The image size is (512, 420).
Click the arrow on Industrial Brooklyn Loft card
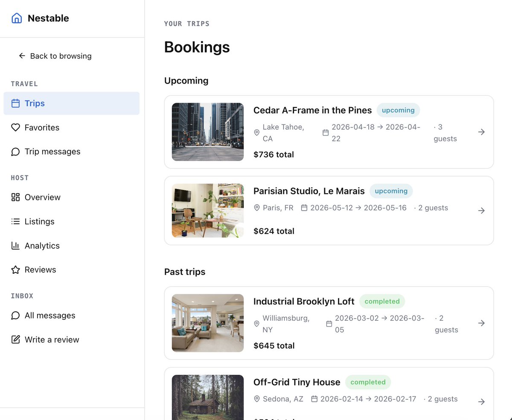click(481, 323)
